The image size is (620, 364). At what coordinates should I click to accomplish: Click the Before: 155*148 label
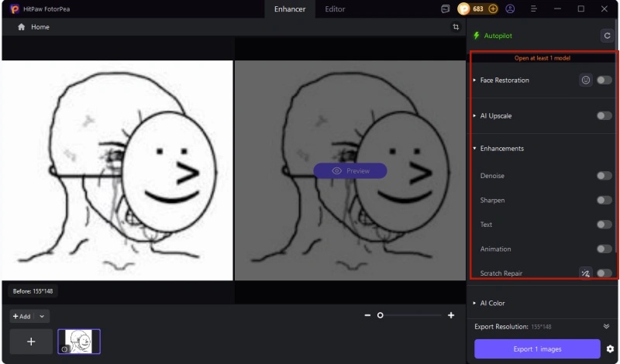(33, 291)
